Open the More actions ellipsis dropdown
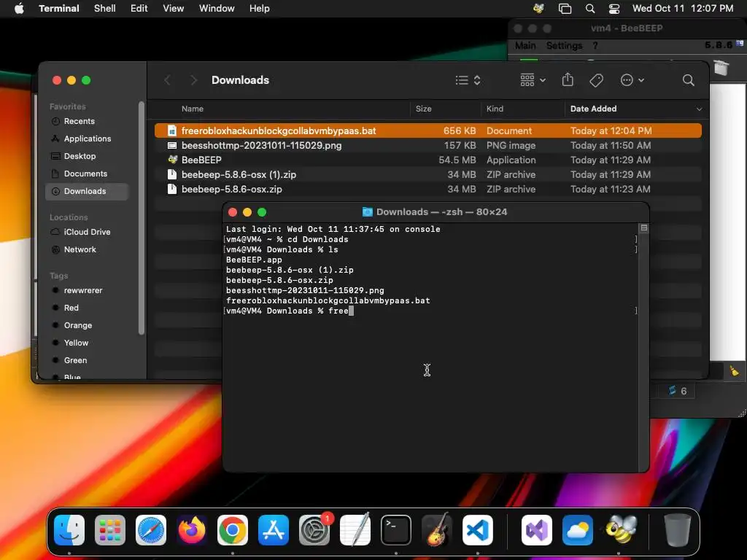The height and width of the screenshot is (560, 747). [x=632, y=80]
